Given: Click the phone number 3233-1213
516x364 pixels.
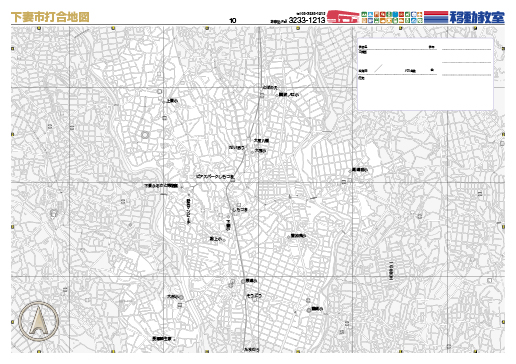Looking at the screenshot, I should pyautogui.click(x=307, y=20).
